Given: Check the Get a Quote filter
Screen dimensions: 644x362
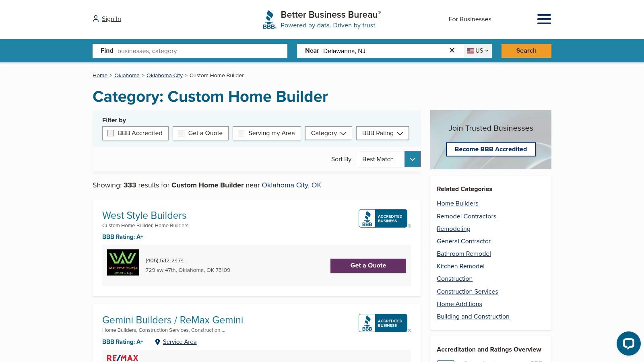Looking at the screenshot, I should 181,133.
